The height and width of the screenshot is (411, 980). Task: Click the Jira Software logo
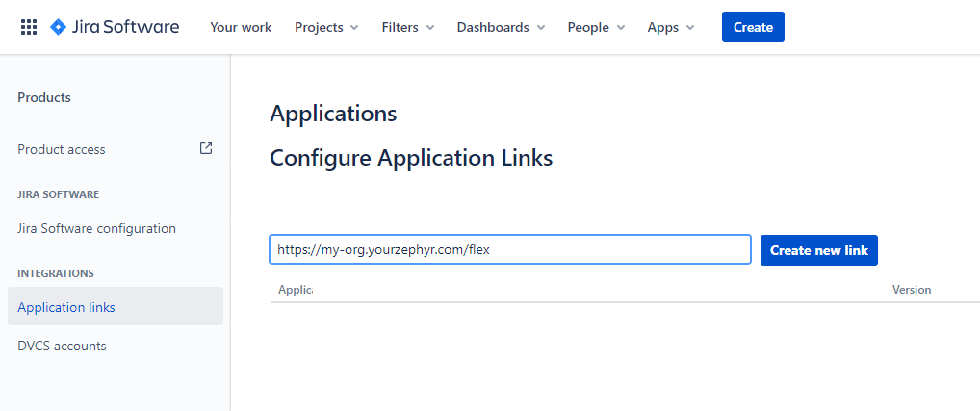click(x=115, y=27)
